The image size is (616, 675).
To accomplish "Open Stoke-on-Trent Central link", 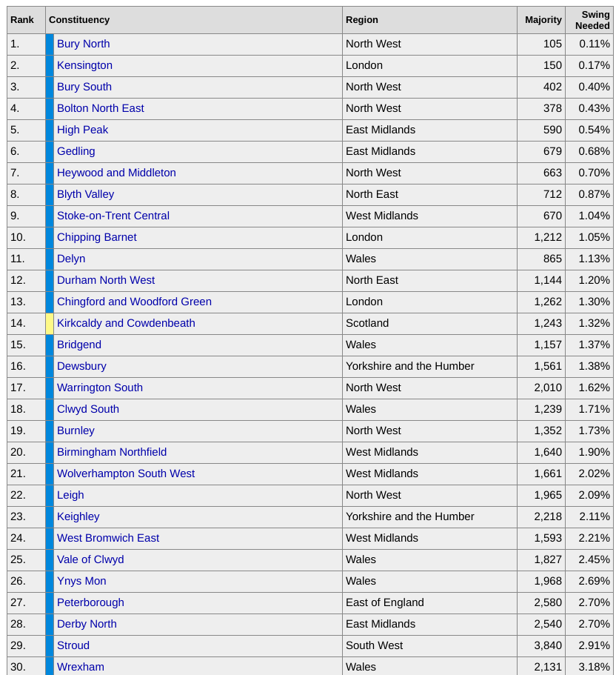I will [113, 216].
